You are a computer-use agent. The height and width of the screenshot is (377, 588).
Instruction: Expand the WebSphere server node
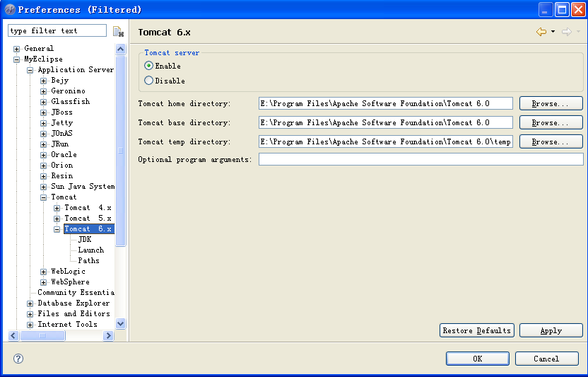point(44,282)
